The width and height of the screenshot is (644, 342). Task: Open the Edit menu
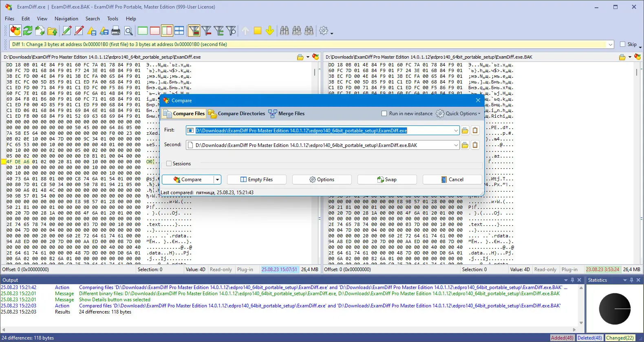(x=26, y=19)
